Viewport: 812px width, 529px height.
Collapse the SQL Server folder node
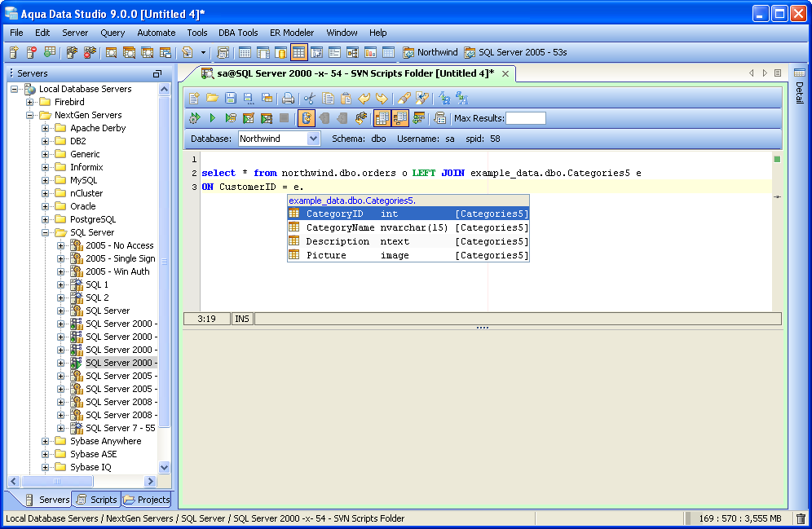point(45,233)
